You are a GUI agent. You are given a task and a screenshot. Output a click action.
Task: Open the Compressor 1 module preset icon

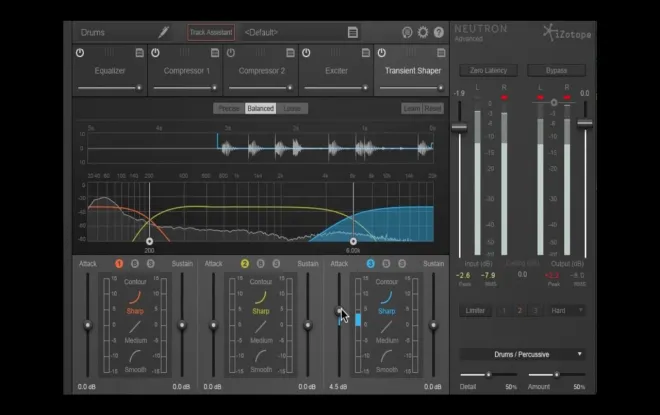click(215, 53)
